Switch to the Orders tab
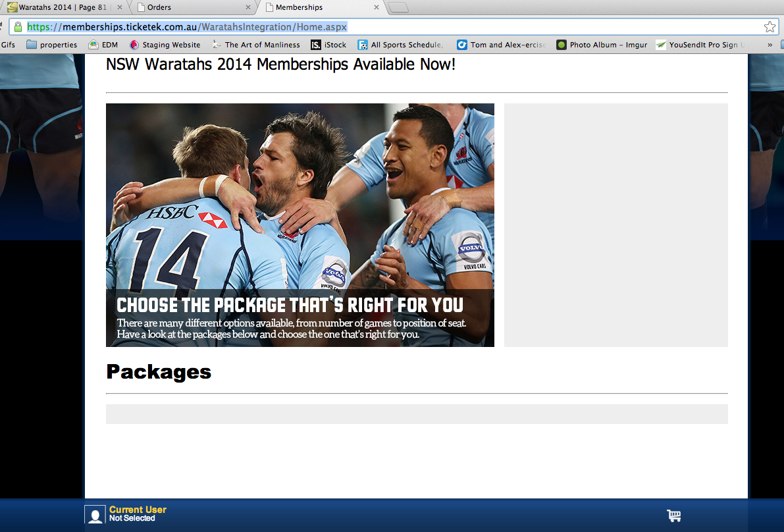The width and height of the screenshot is (784, 532). (192, 7)
